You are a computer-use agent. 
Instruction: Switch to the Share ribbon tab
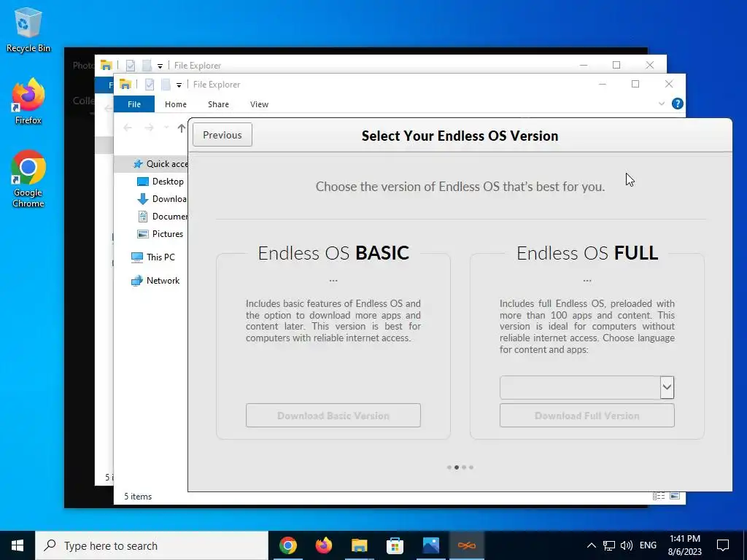[x=218, y=104]
